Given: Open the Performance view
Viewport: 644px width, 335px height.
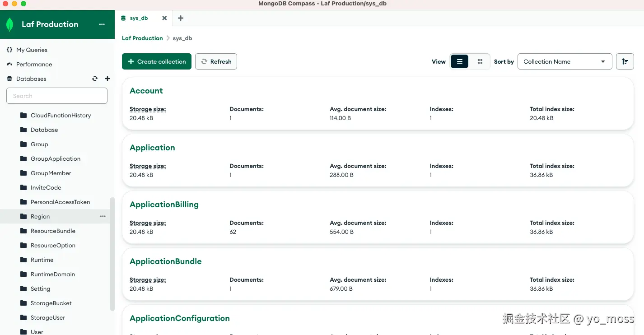Looking at the screenshot, I should pos(34,64).
